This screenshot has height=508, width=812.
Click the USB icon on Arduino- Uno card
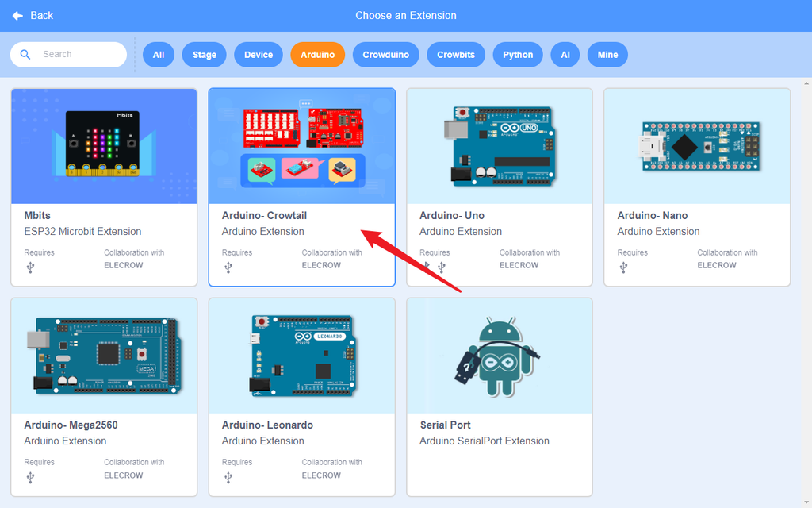click(441, 267)
